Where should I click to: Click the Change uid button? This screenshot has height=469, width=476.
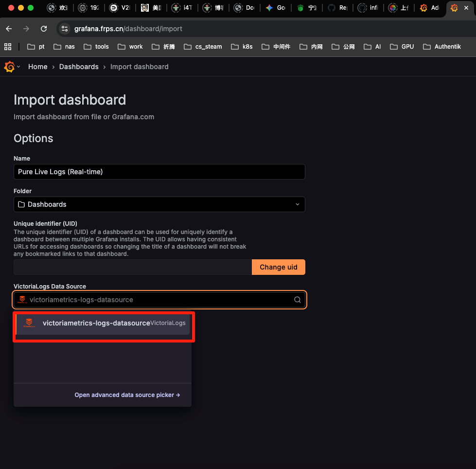pos(278,267)
